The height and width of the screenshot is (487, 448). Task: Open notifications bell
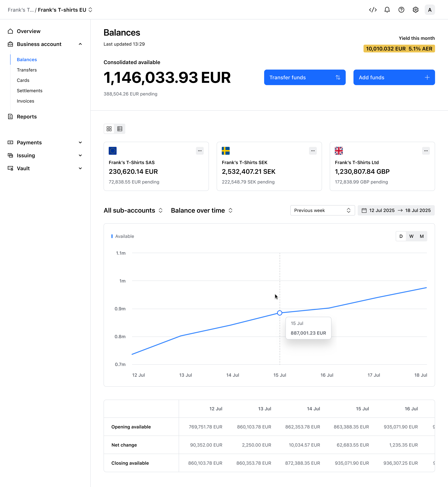pos(387,10)
